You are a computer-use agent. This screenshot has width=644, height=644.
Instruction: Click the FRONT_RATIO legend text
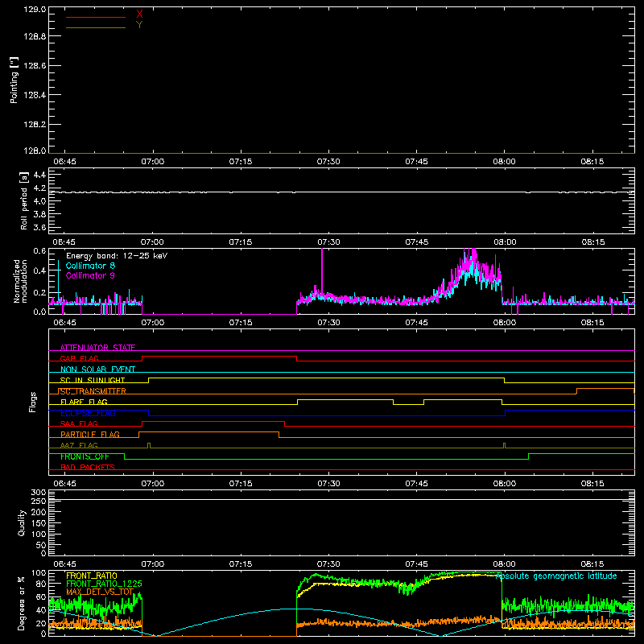92,576
